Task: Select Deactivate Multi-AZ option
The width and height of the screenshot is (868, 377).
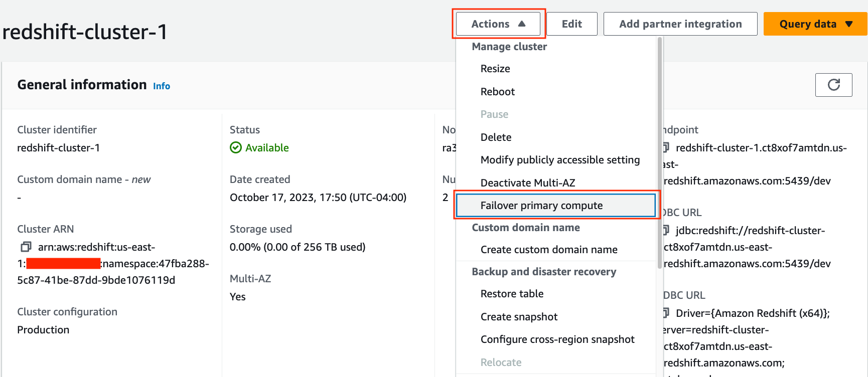Action: pos(528,183)
